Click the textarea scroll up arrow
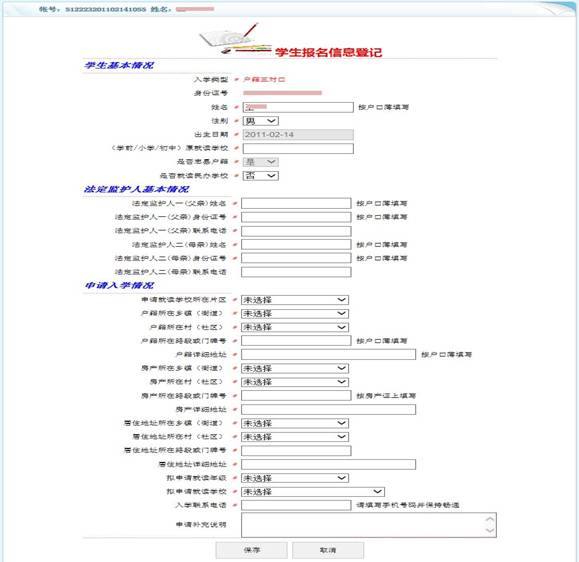579x562 pixels. [x=490, y=519]
